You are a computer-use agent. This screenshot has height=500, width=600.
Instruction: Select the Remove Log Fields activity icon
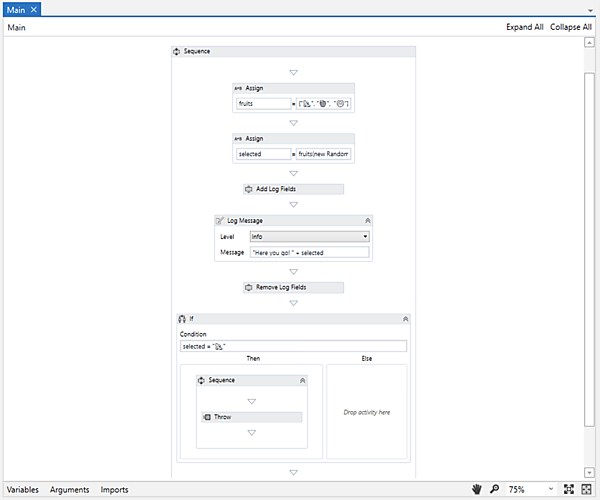pyautogui.click(x=249, y=287)
